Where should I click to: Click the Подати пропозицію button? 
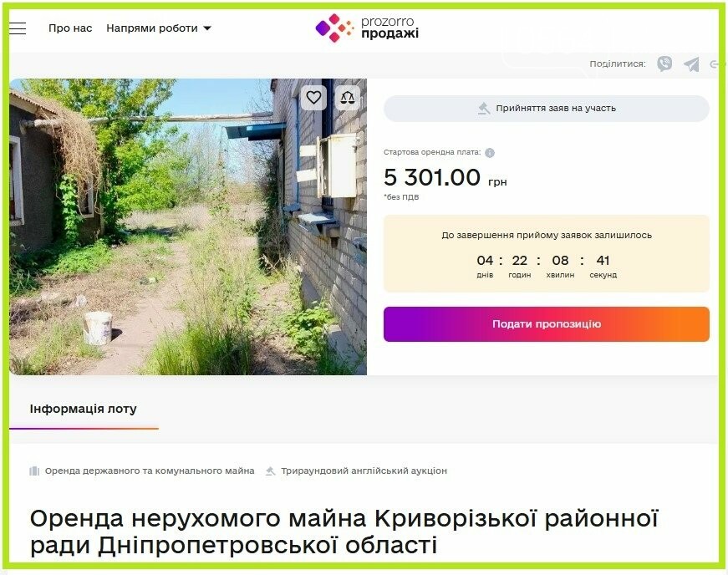click(x=547, y=324)
